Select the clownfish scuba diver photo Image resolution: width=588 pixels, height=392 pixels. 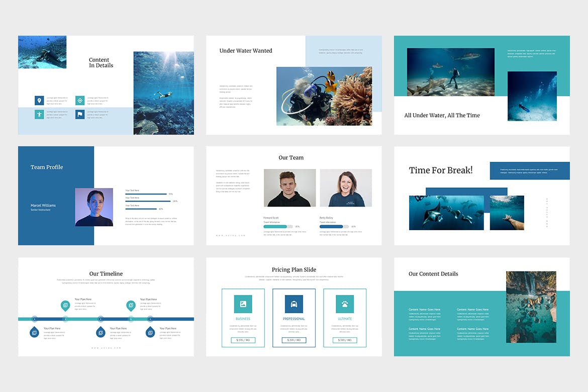click(324, 96)
